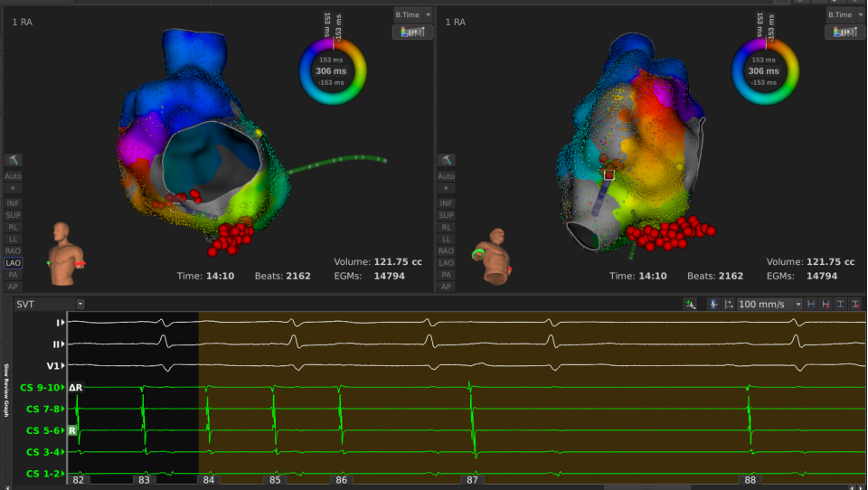Toggle LAO view in left map panel
The width and height of the screenshot is (868, 490).
[14, 262]
